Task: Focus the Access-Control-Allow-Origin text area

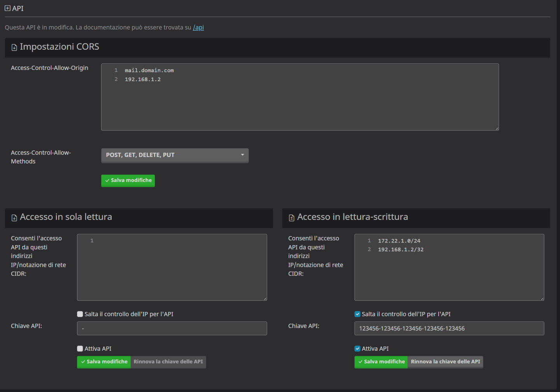Action: pos(300,97)
